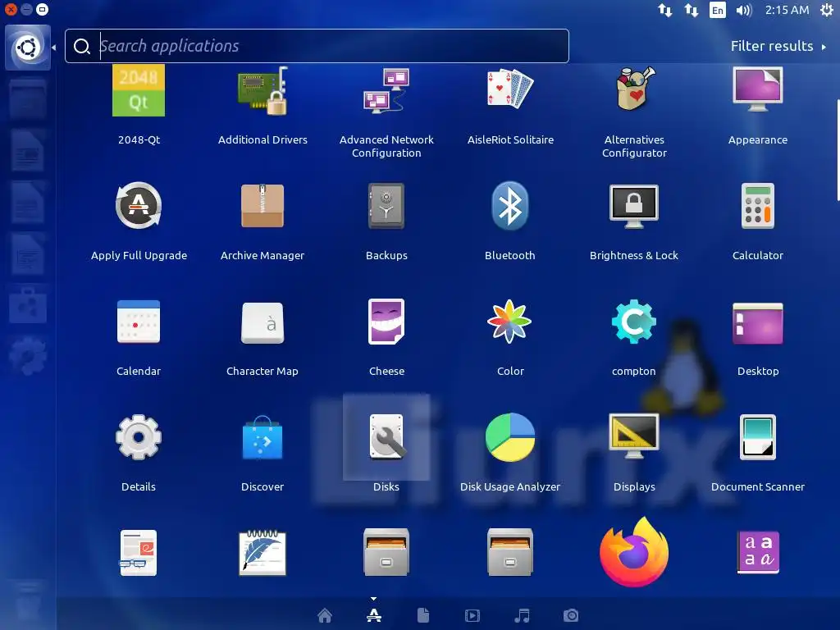Switch to the Video lens
This screenshot has width=840, height=630.
point(472,615)
